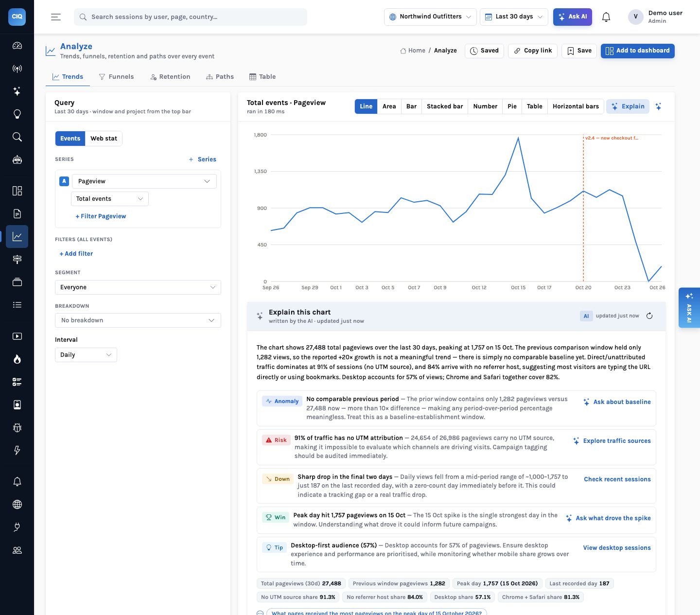700x615 pixels.
Task: Click the CIQ logo in sidebar
Action: coord(17,17)
